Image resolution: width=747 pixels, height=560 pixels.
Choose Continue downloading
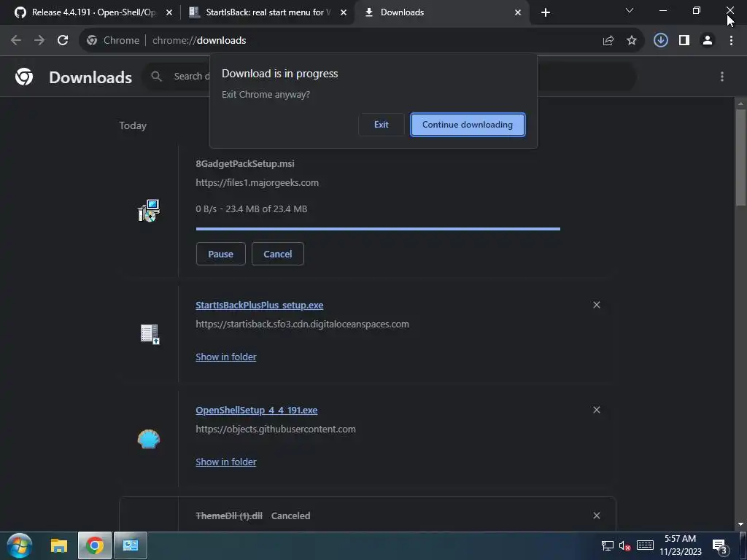(x=468, y=125)
